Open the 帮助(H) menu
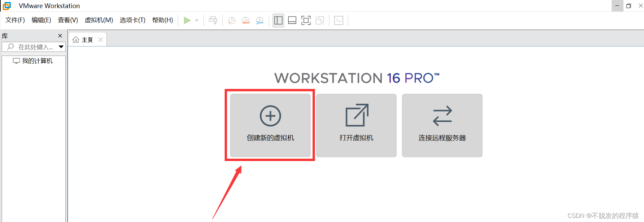This screenshot has width=644, height=222. click(x=163, y=20)
